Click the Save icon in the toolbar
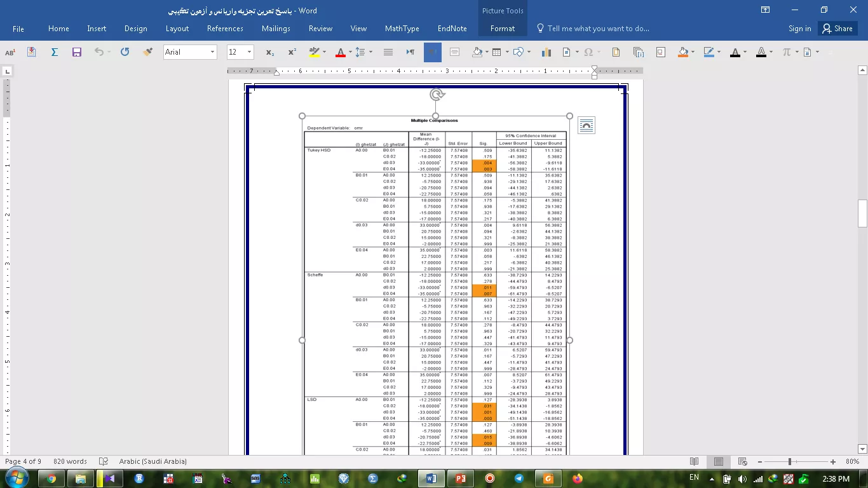The image size is (868, 488). [77, 52]
